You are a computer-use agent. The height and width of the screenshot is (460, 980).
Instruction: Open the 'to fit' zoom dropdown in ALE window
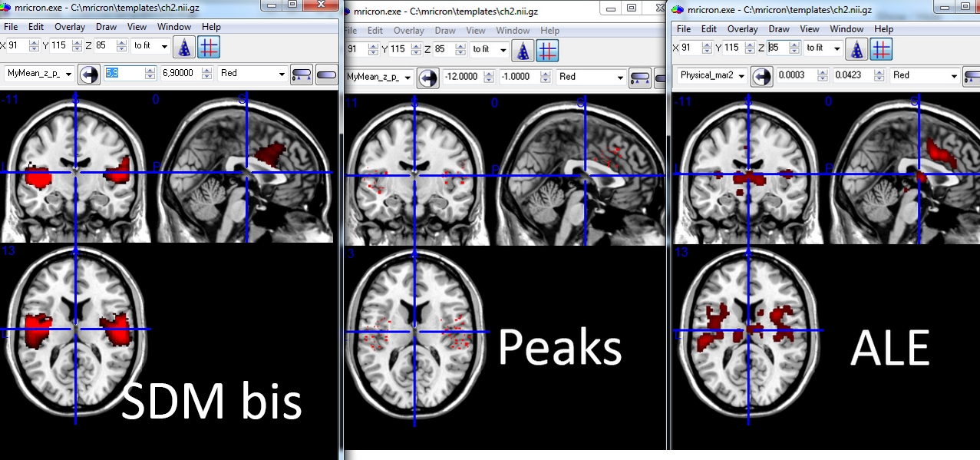(x=823, y=48)
